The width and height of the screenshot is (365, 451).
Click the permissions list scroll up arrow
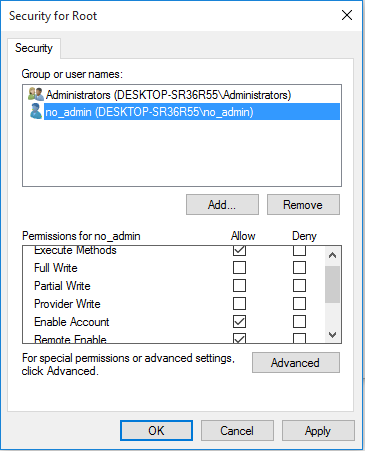pyautogui.click(x=332, y=256)
